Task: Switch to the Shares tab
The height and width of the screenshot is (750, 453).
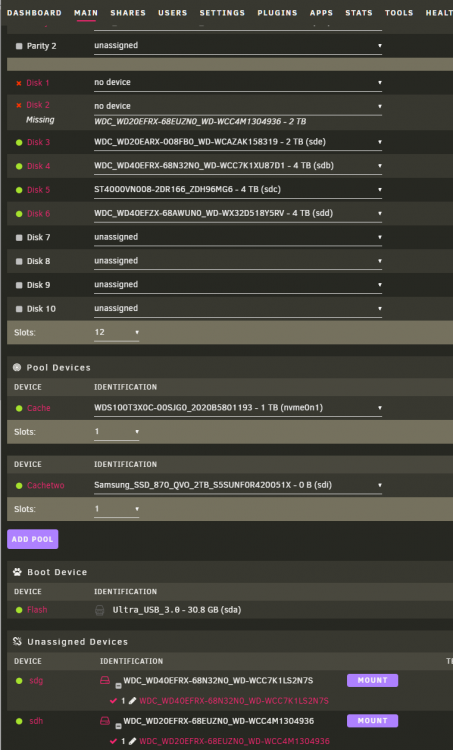Action: tap(128, 13)
